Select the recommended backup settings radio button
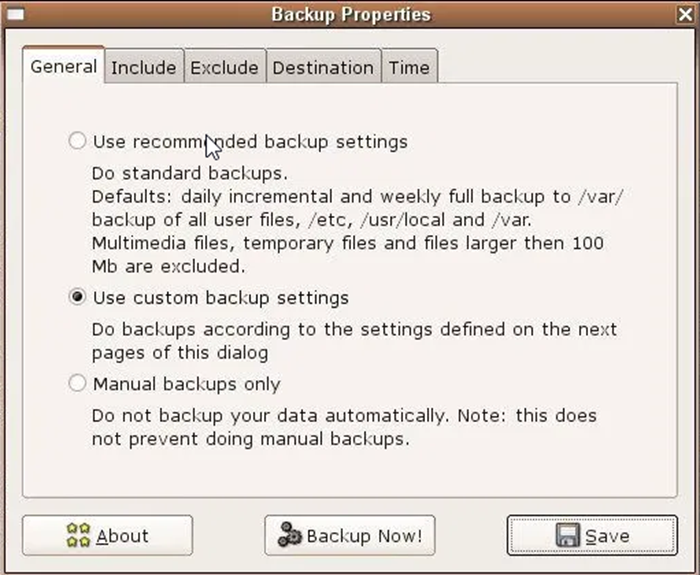The image size is (700, 575). [77, 141]
